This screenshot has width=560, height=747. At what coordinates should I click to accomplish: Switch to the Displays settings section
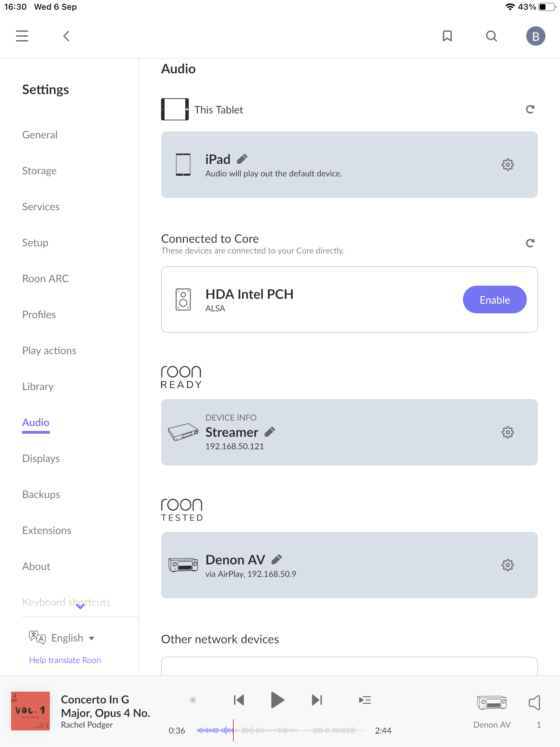coord(41,459)
